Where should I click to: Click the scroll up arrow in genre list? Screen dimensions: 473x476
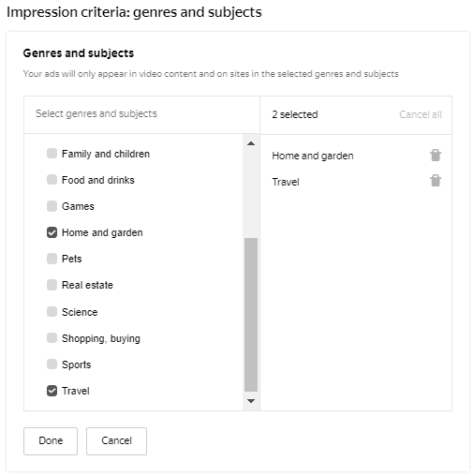tap(251, 143)
